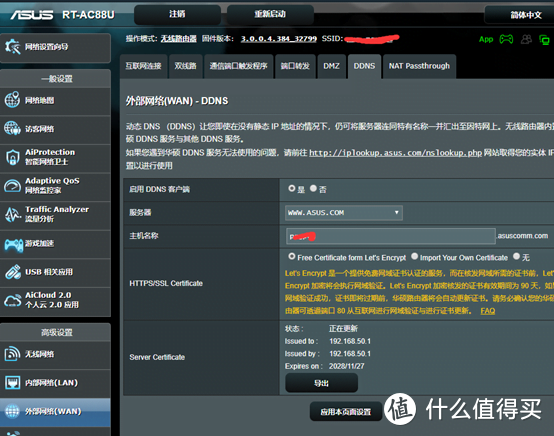Image resolution: width=554 pixels, height=436 pixels.
Task: Enable the DDNS client with the Yes radio button
Action: [291, 188]
